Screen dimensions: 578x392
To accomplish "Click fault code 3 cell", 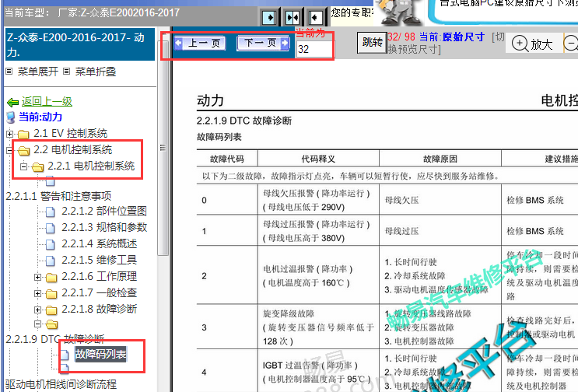I will 227,327.
